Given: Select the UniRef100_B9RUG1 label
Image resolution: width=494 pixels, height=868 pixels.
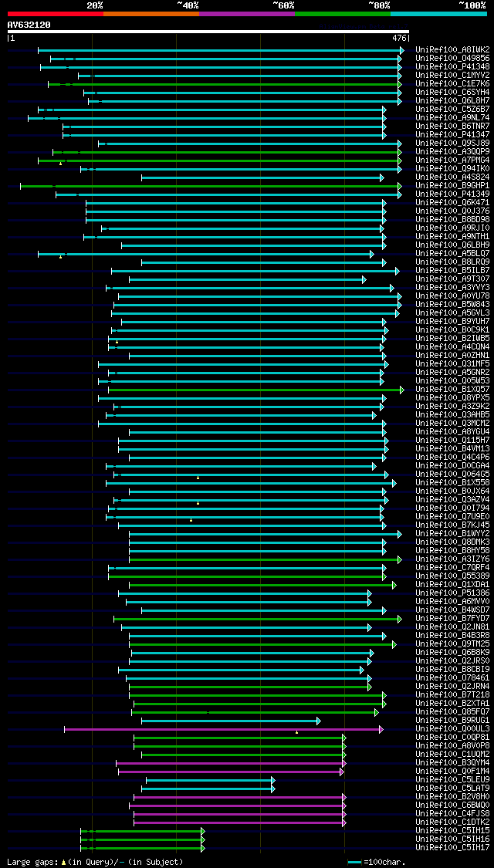Looking at the screenshot, I should pyautogui.click(x=452, y=720).
